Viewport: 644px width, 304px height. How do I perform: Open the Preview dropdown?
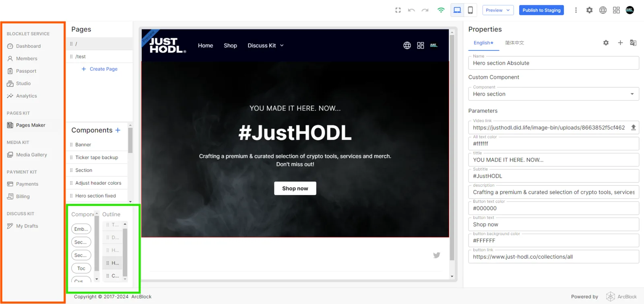point(498,10)
